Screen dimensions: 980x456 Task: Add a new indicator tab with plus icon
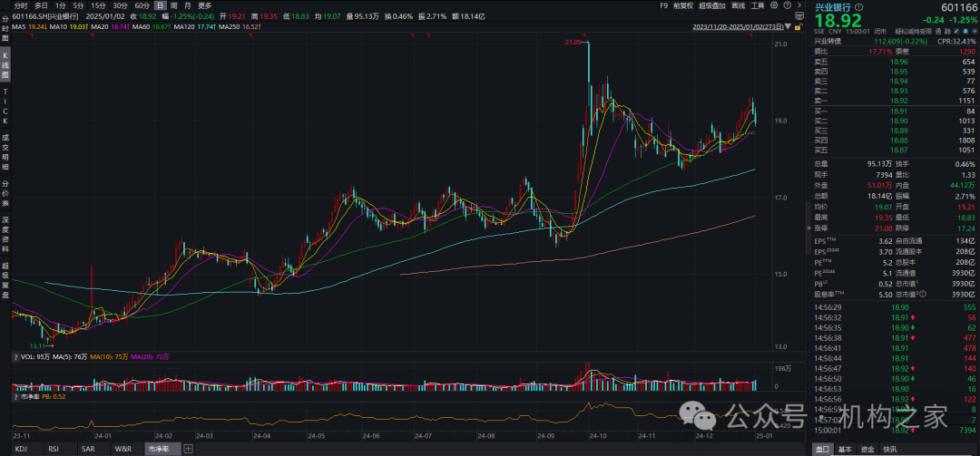[x=188, y=449]
